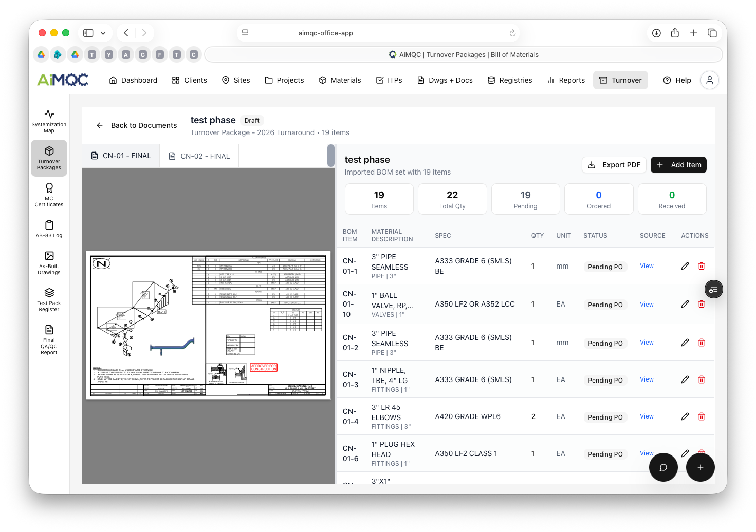Delete the CN-01-2 item using trash icon

click(701, 343)
